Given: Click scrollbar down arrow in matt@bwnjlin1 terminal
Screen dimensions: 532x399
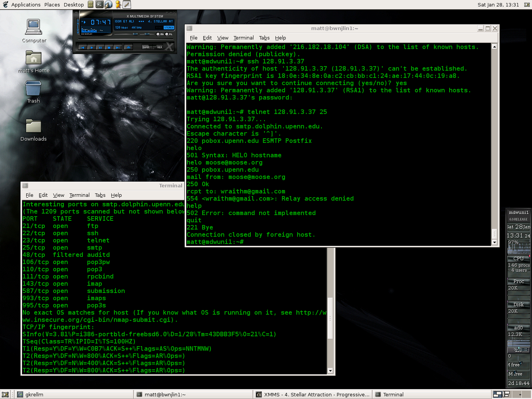Looking at the screenshot, I should (x=494, y=242).
